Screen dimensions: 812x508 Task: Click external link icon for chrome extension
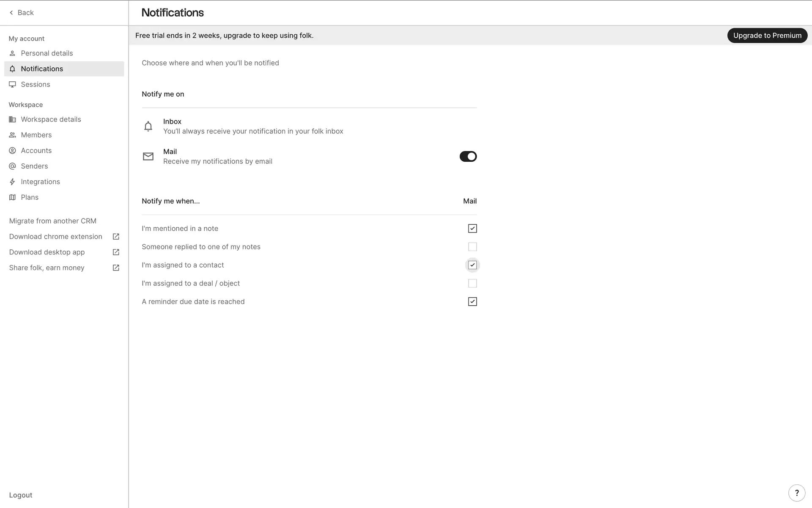[x=116, y=237]
